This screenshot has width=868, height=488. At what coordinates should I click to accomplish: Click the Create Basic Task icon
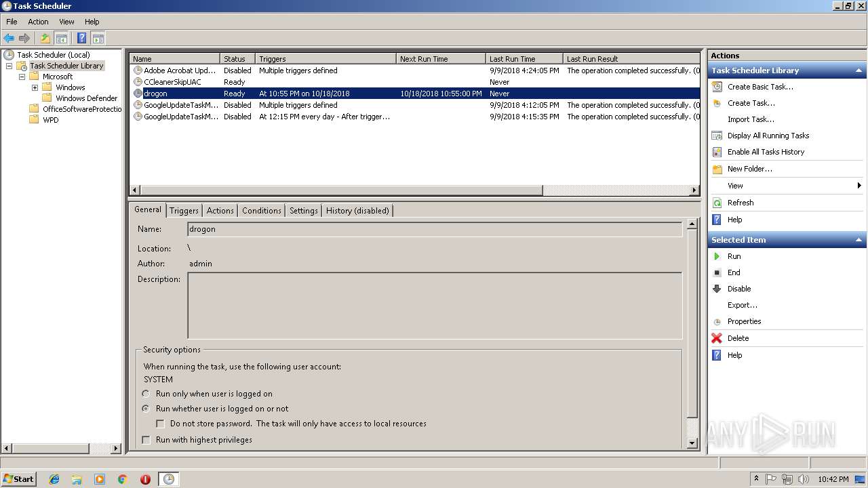coord(717,87)
